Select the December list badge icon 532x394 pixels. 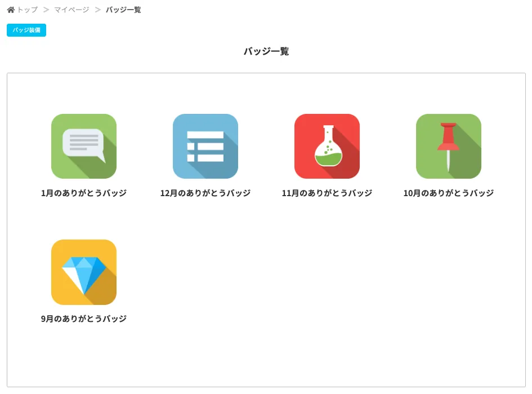point(205,147)
